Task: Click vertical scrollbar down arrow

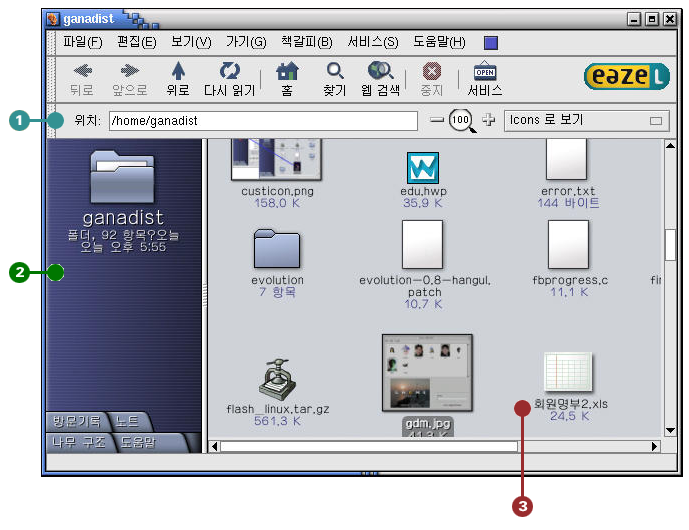Action: pyautogui.click(x=670, y=431)
